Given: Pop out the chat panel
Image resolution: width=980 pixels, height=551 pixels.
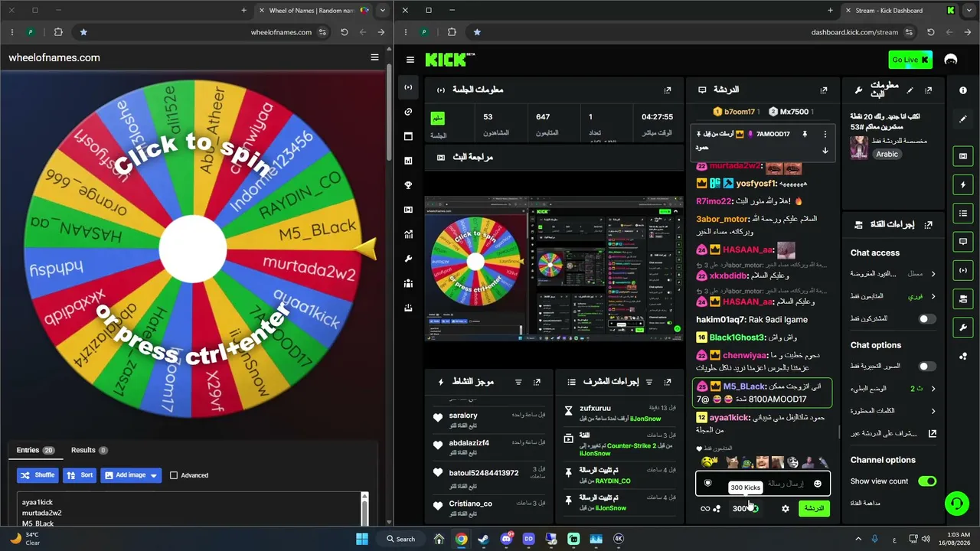Looking at the screenshot, I should coord(824,90).
